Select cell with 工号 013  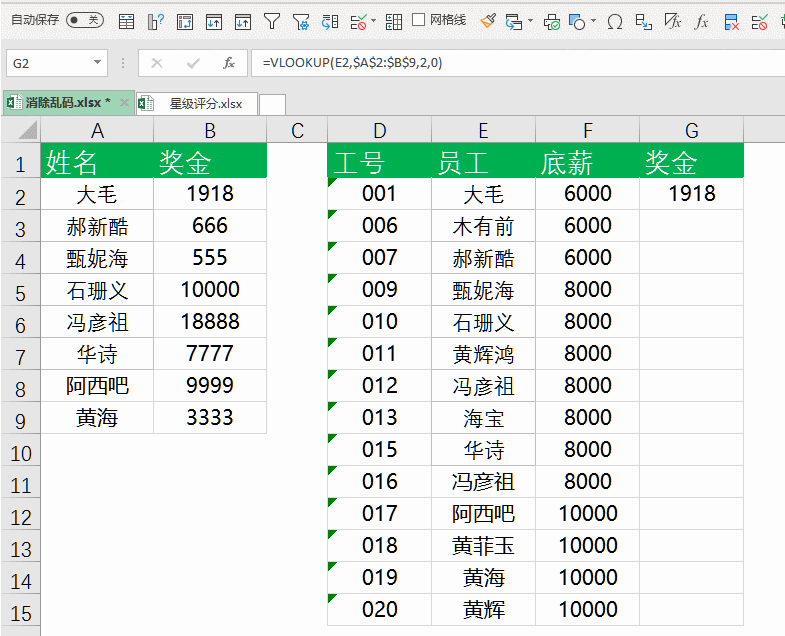click(x=379, y=418)
